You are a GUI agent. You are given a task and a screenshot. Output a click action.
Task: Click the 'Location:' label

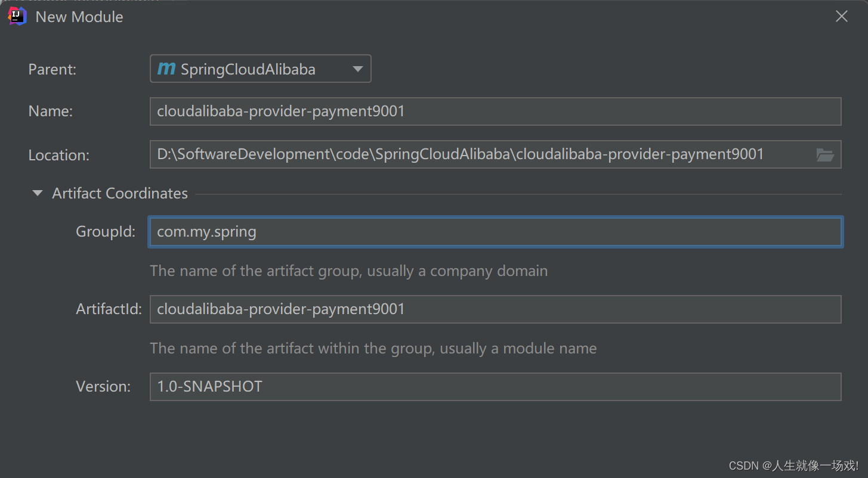(59, 155)
